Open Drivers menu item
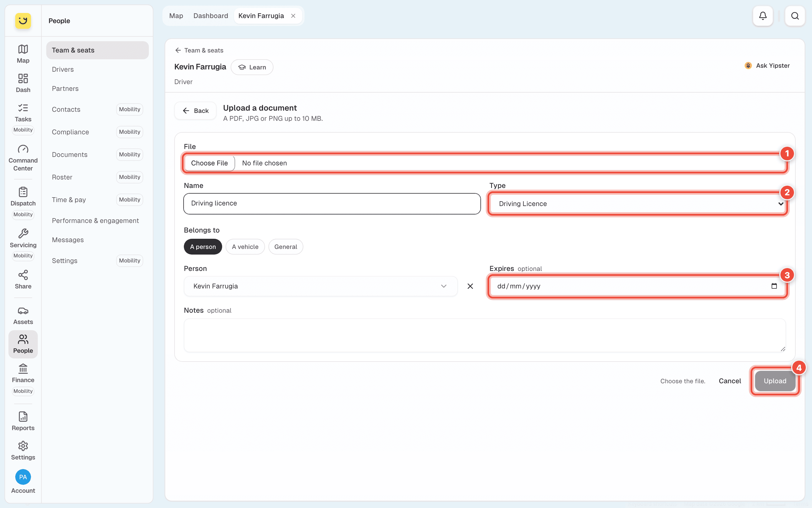The height and width of the screenshot is (508, 812). (97, 69)
